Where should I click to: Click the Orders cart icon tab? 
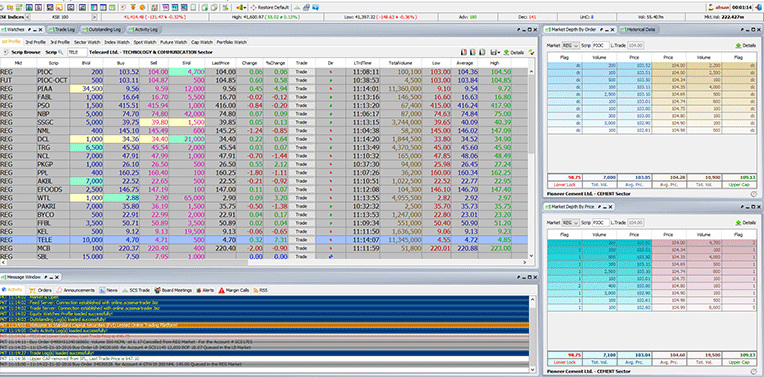pos(40,290)
